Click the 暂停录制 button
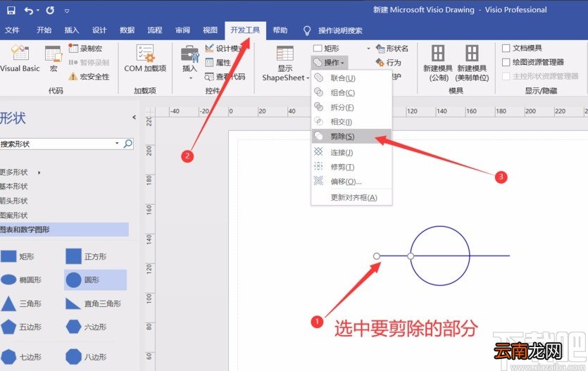Screen dimensions: 588x371 [89, 62]
